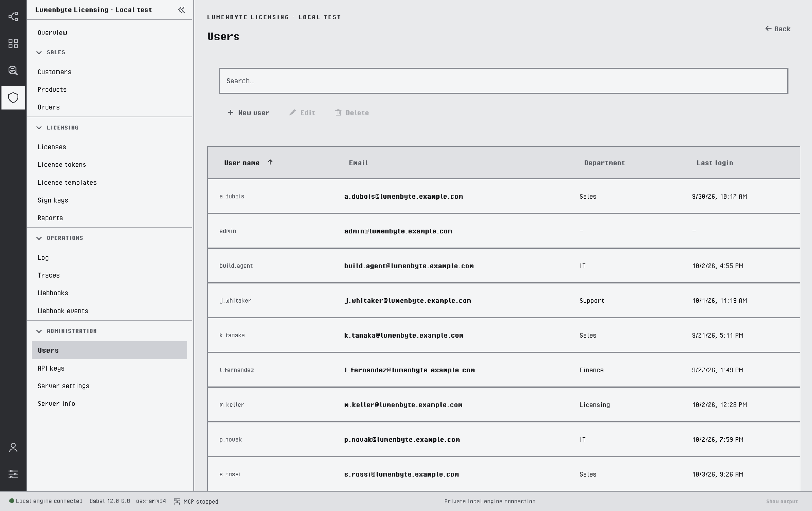Open Webhook events page
This screenshot has width=812, height=511.
[x=63, y=311]
